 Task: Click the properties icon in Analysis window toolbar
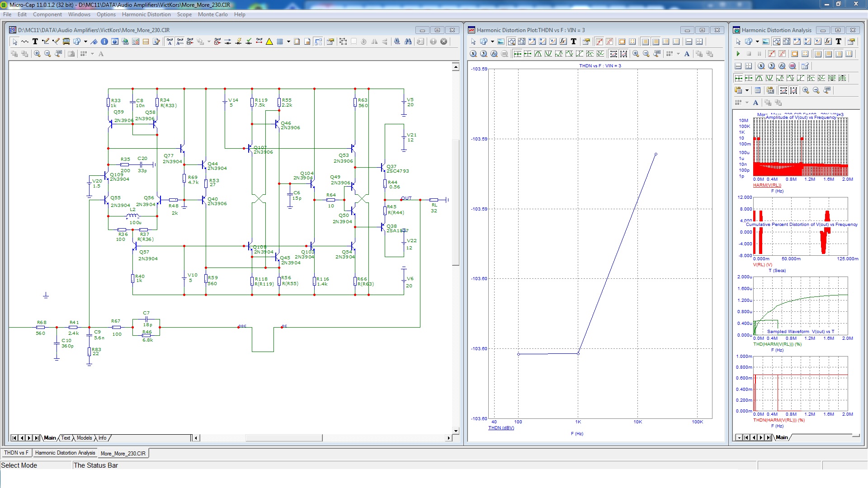(851, 42)
